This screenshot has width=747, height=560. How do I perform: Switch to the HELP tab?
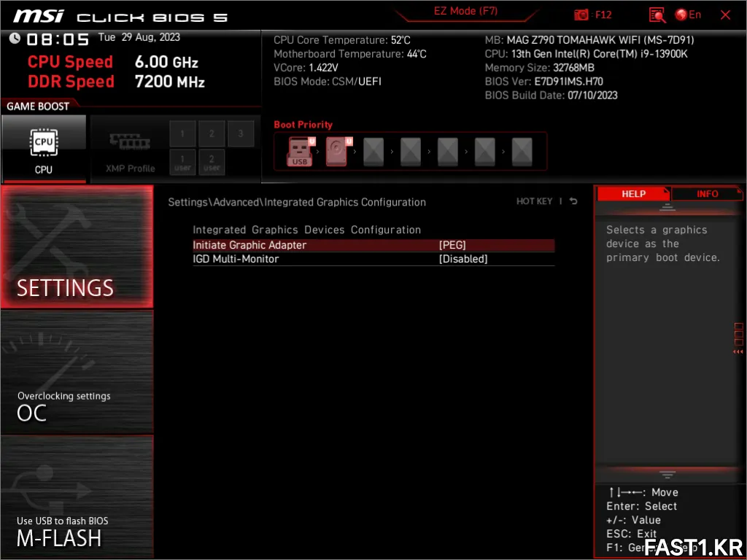click(x=633, y=194)
